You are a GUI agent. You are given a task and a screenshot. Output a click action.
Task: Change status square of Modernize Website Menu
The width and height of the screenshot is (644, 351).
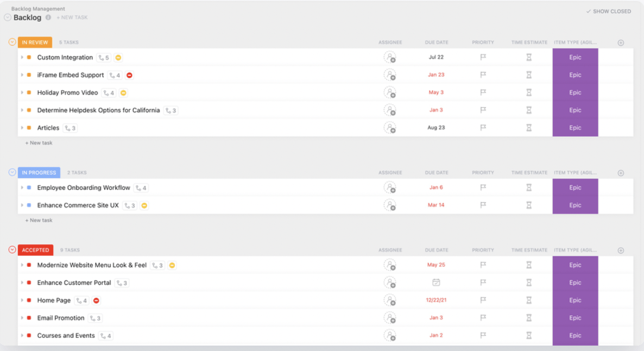pyautogui.click(x=29, y=265)
